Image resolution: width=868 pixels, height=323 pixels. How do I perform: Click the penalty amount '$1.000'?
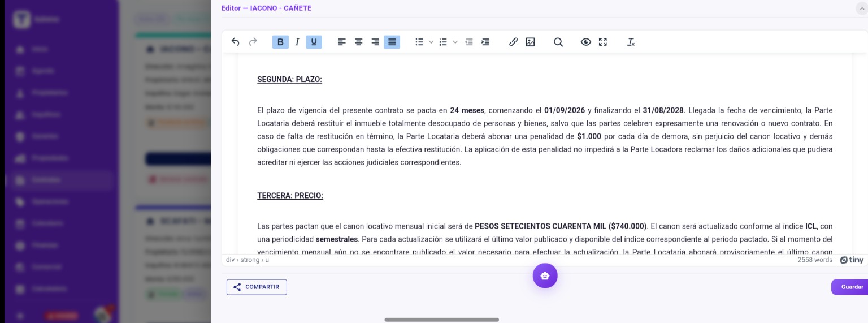589,136
